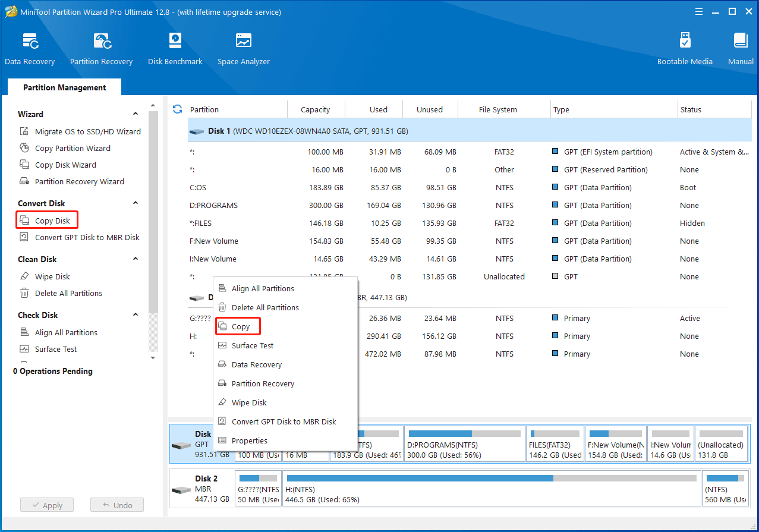Select Convert GPT Disk to MBR Disk in sidebar
The image size is (759, 532).
tap(80, 238)
